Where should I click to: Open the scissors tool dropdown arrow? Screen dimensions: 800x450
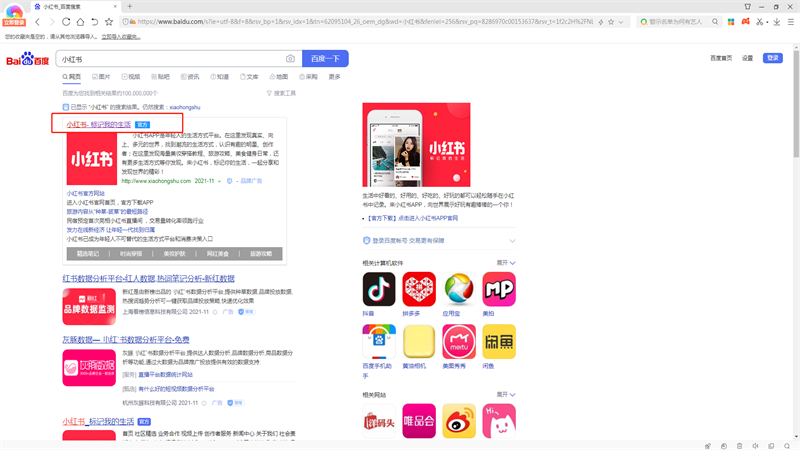point(767,22)
